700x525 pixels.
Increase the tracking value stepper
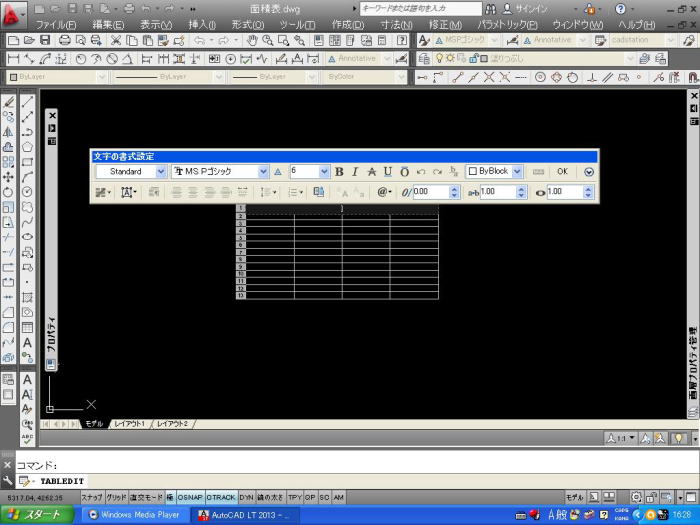(521, 189)
